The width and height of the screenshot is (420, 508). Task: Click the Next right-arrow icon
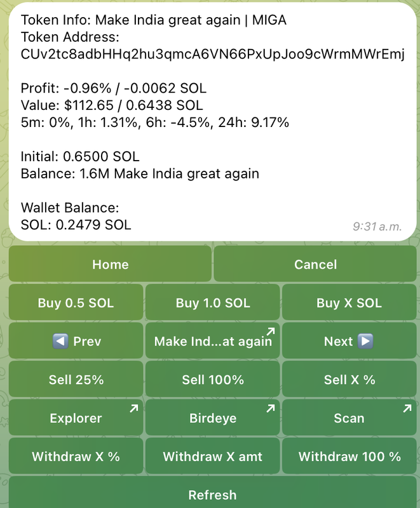pyautogui.click(x=365, y=341)
